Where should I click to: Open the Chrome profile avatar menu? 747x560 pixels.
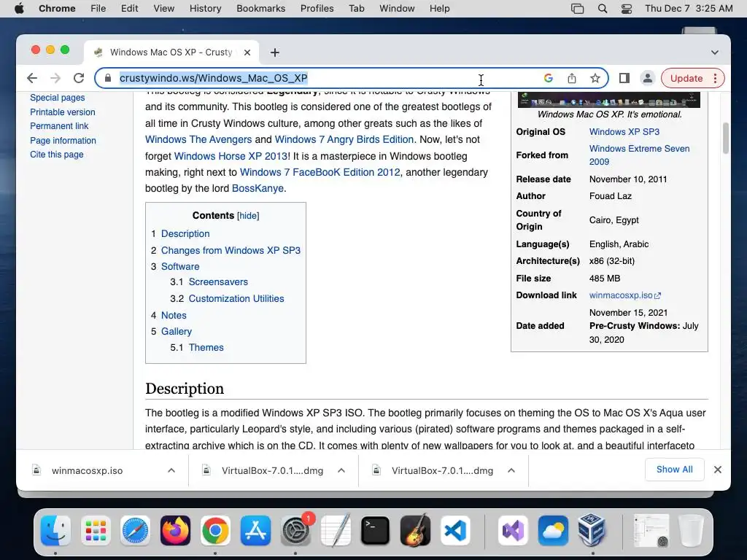[x=648, y=78]
